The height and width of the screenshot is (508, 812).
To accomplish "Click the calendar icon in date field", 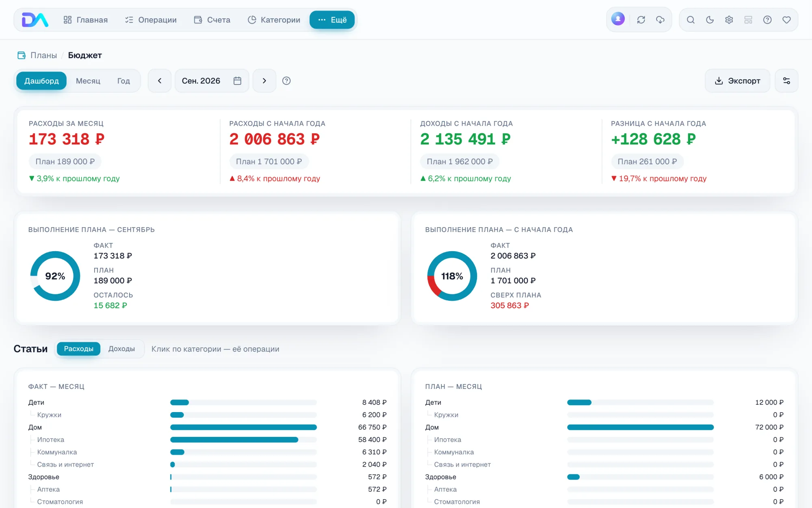I will [238, 81].
